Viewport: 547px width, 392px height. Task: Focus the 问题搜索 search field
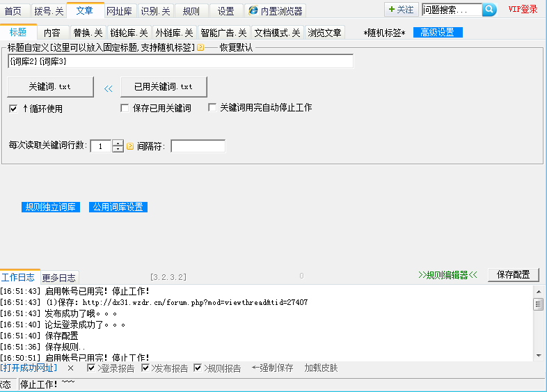point(452,10)
